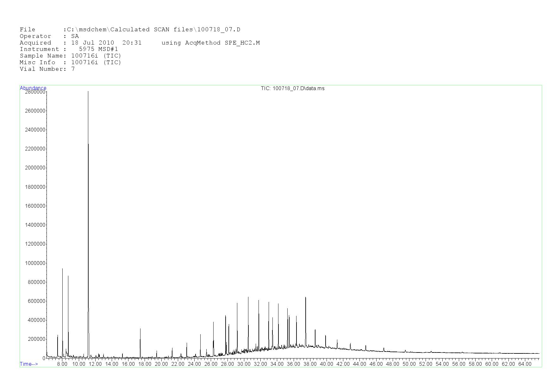Click the 2800000 tick on the abundance axis
Viewport: 555px width, 392px height.
[35, 92]
